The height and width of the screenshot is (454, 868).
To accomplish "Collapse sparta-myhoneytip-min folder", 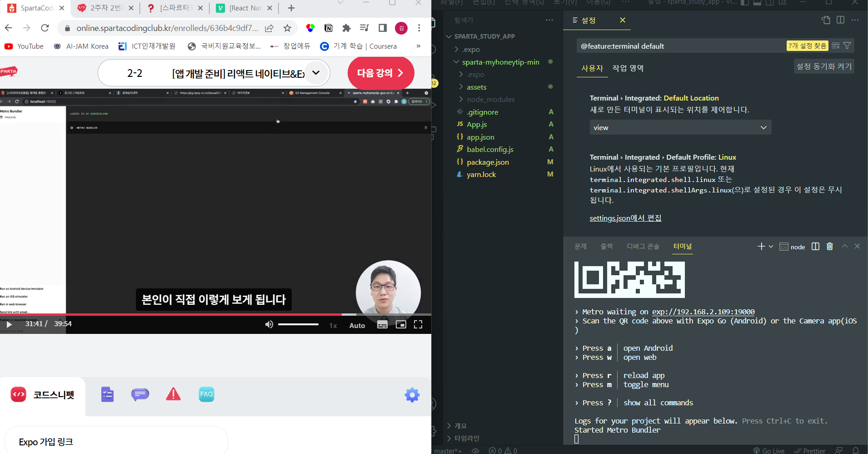I will click(500, 62).
